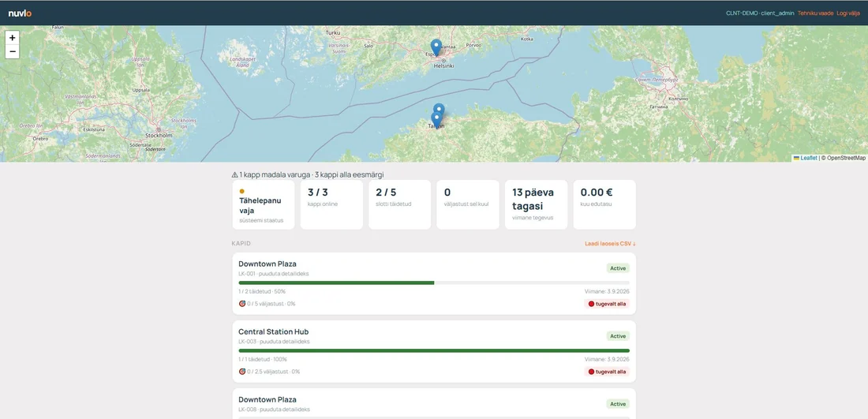
Task: Click '1 / 2 täidetud · 50%' text
Action: pyautogui.click(x=262, y=291)
